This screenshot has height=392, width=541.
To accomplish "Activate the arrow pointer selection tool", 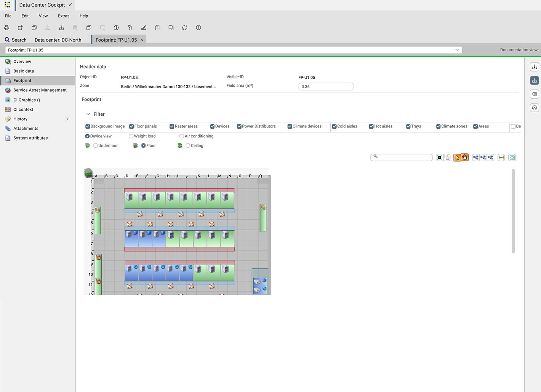I will pyautogui.click(x=457, y=158).
